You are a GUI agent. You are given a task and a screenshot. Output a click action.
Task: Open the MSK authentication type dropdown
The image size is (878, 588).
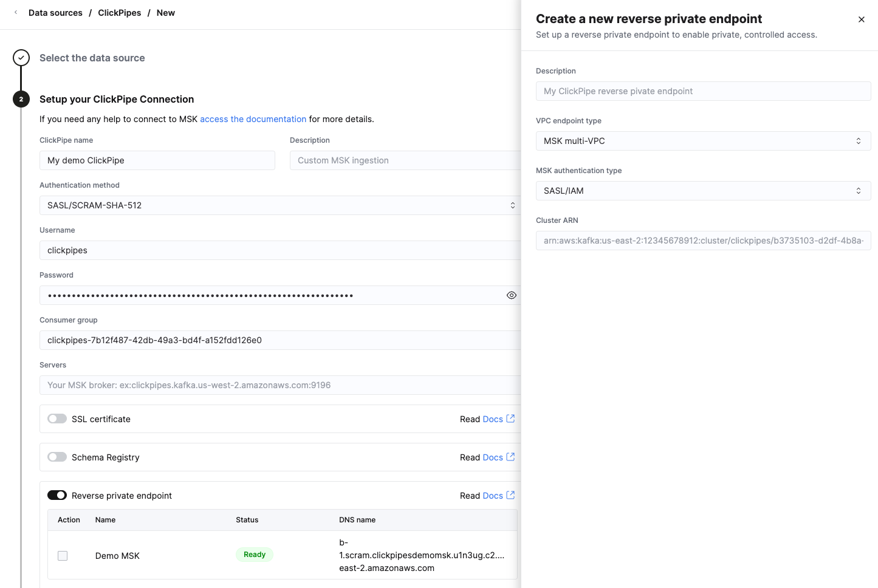703,190
